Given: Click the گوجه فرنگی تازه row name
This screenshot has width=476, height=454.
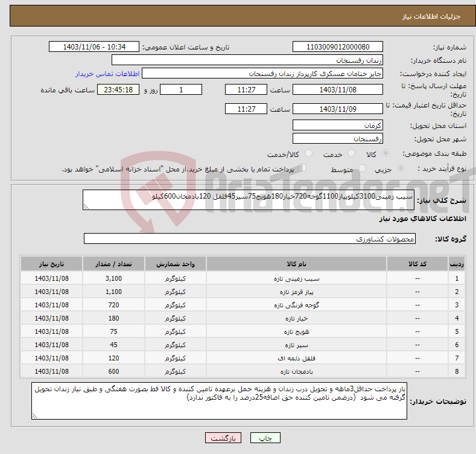Looking at the screenshot, I should [296, 305].
